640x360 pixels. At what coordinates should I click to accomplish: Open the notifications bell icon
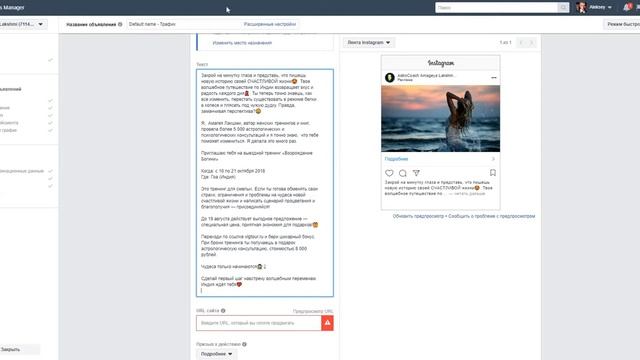coord(627,7)
